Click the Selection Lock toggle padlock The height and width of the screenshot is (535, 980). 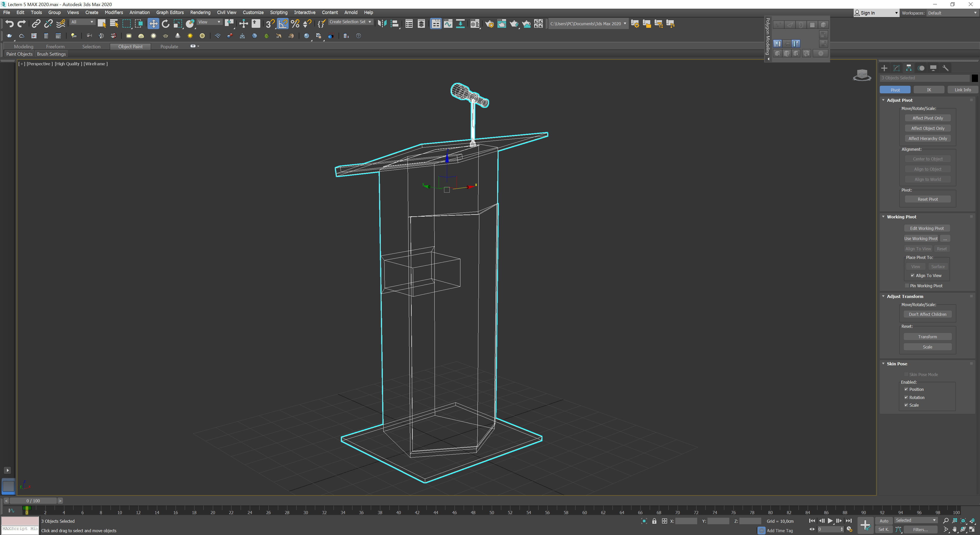(654, 521)
